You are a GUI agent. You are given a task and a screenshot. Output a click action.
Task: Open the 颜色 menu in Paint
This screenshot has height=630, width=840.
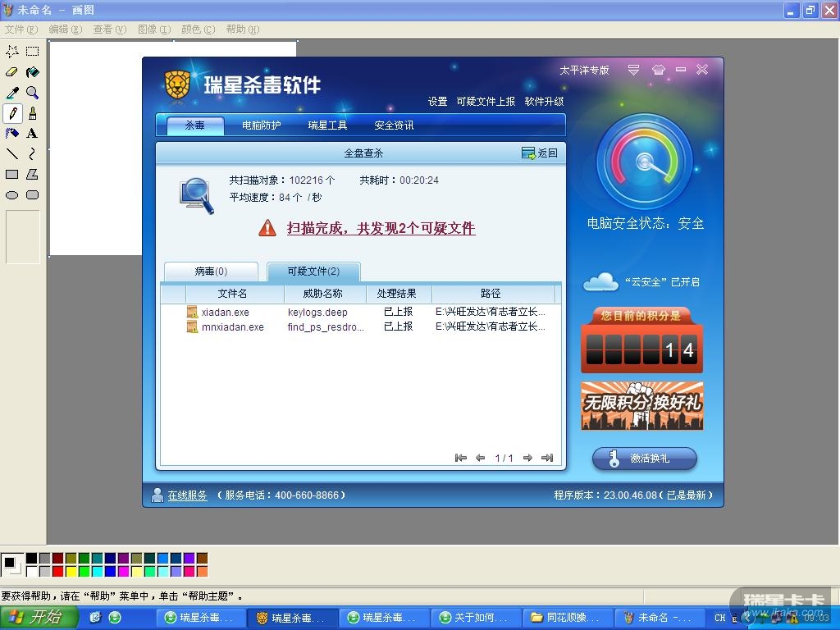pyautogui.click(x=198, y=30)
